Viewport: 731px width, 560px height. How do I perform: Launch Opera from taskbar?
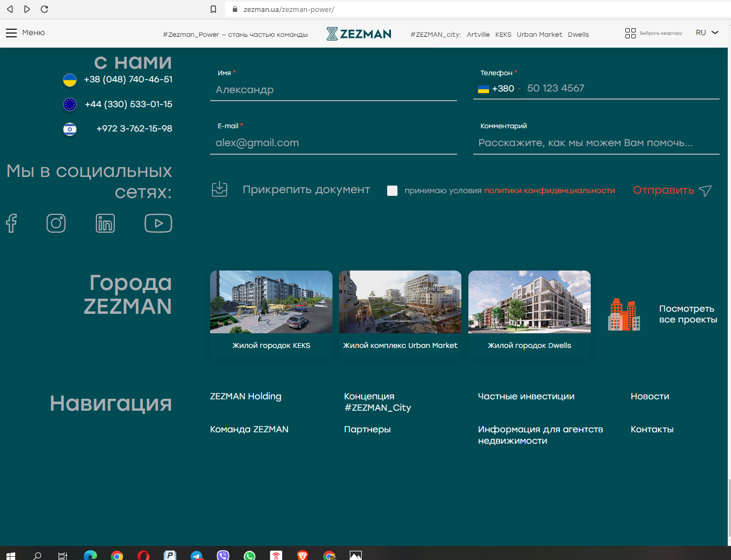coord(143,556)
